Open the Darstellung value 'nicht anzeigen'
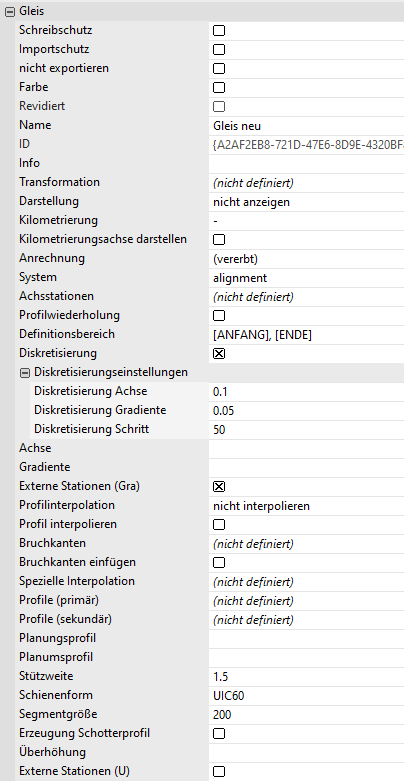 click(306, 202)
